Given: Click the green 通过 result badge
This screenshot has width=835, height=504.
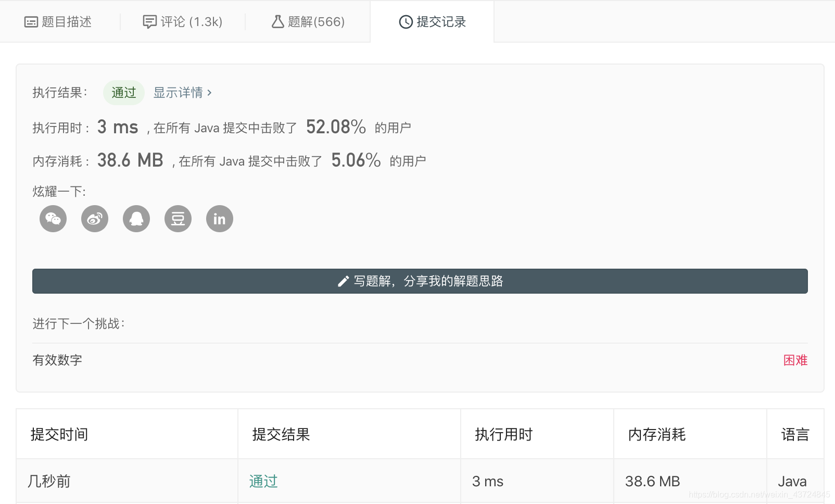Looking at the screenshot, I should [x=123, y=92].
